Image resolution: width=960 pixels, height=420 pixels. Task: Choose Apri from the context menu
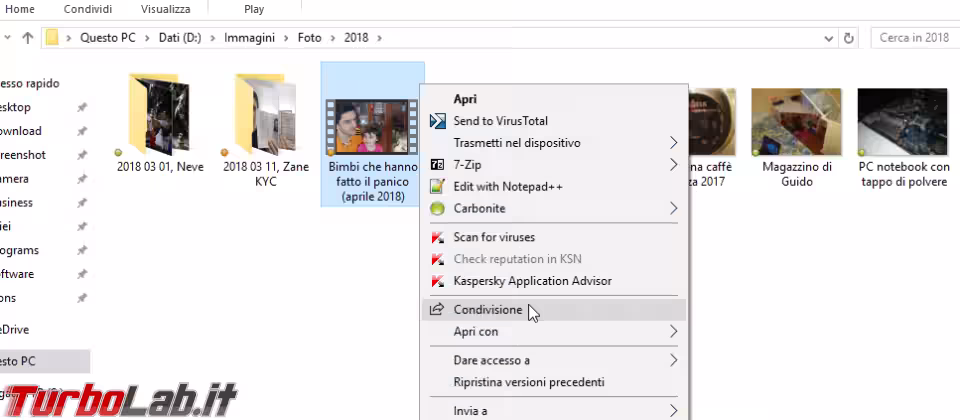[465, 99]
